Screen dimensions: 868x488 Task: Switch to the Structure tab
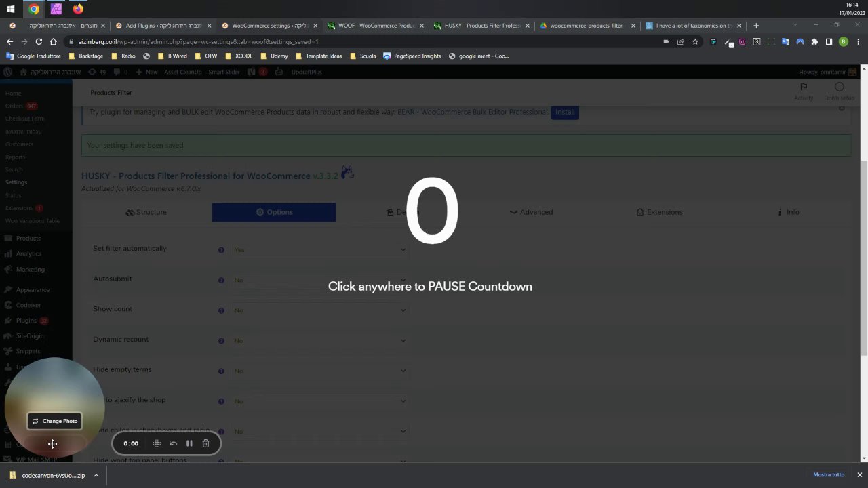[x=146, y=212]
